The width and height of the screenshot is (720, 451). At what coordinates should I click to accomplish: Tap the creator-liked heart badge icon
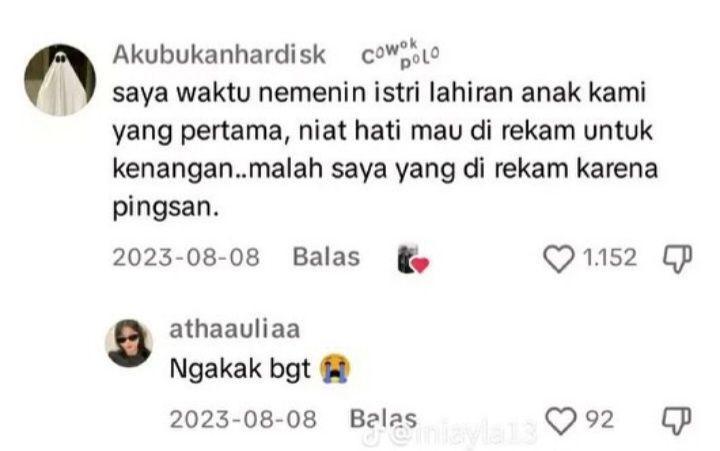[413, 259]
